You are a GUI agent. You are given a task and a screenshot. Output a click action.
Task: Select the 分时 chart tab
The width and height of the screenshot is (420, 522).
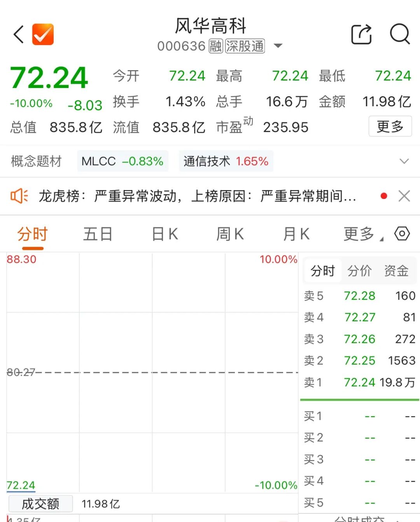32,234
